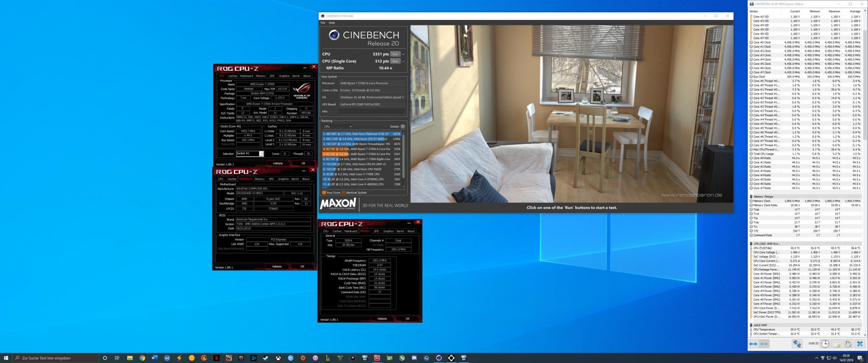
Task: Open volume control in system tray
Action: 835,358
